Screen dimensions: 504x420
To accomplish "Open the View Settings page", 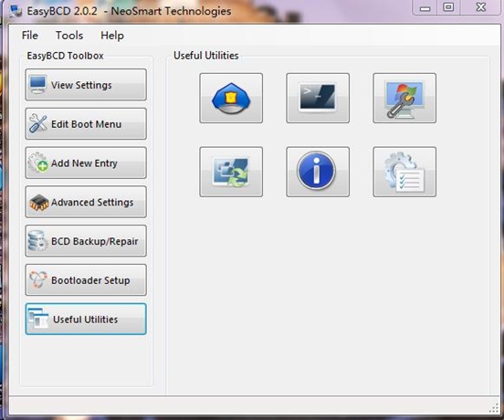I will (x=86, y=85).
